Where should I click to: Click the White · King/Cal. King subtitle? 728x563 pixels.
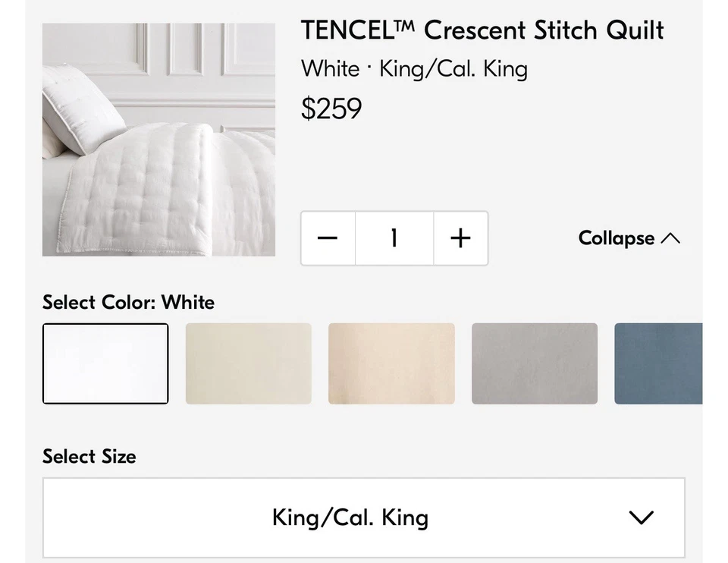(414, 69)
